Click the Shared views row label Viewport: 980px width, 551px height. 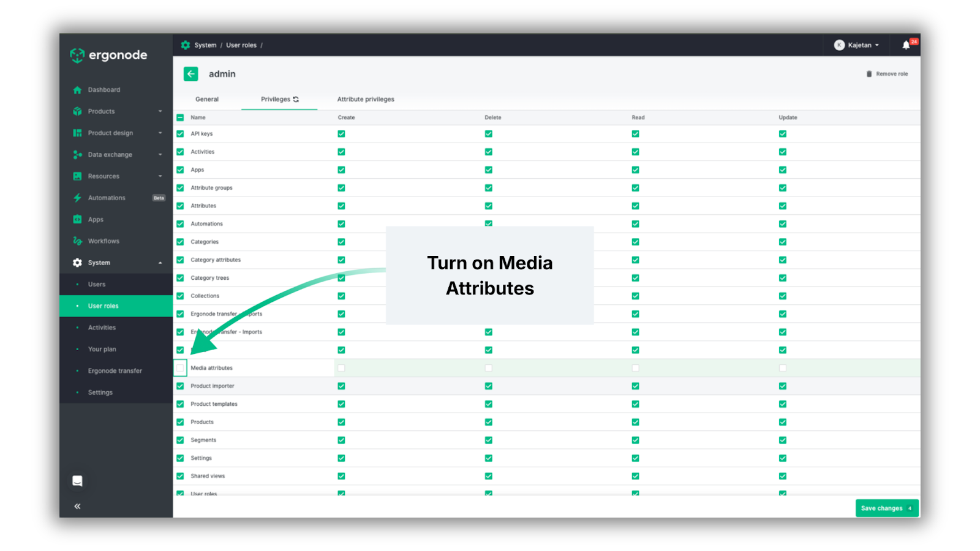point(208,476)
